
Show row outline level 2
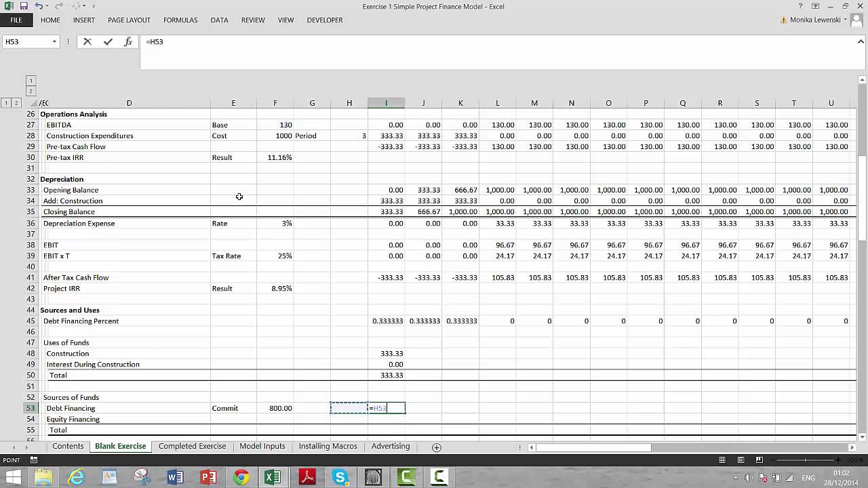(17, 103)
